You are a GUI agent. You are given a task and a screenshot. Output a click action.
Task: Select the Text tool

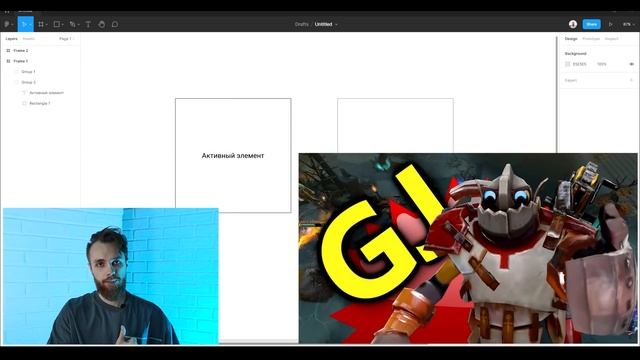pos(88,24)
